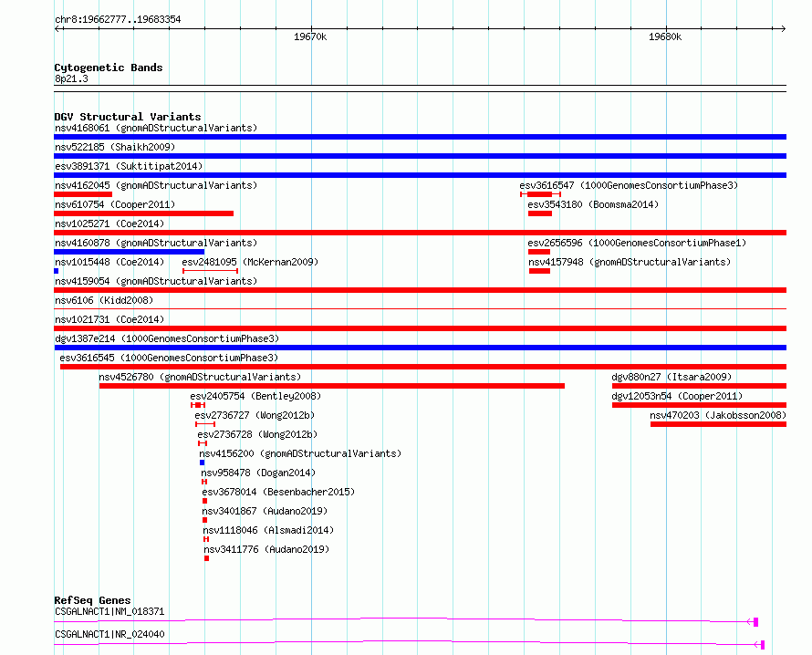Open nsv1021731 (Coe2014) label
Image resolution: width=812 pixels, height=655 pixels.
pos(109,319)
